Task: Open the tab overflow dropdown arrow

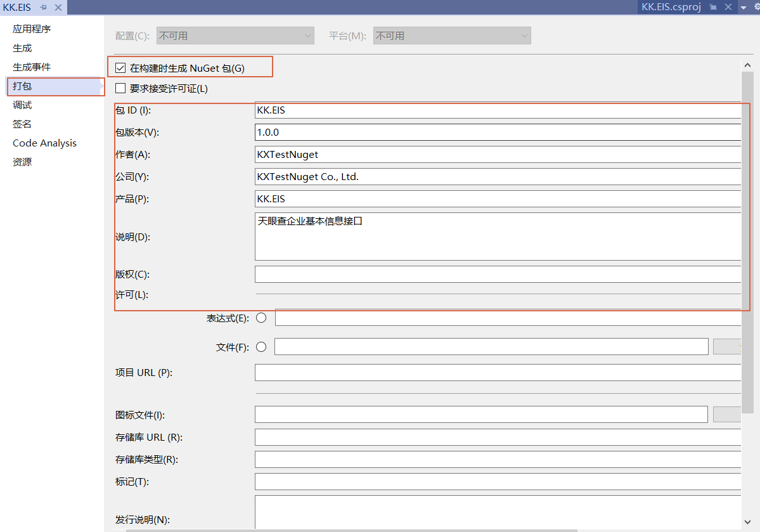Action: tap(744, 7)
